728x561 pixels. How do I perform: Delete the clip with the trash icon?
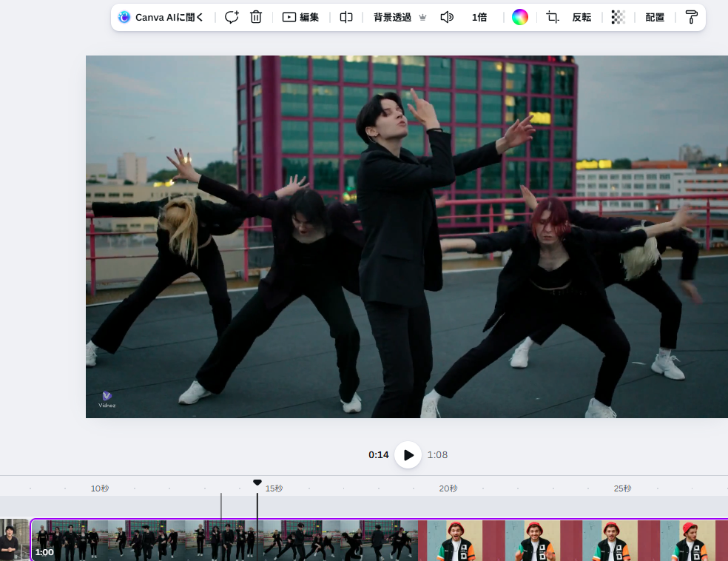pyautogui.click(x=256, y=17)
